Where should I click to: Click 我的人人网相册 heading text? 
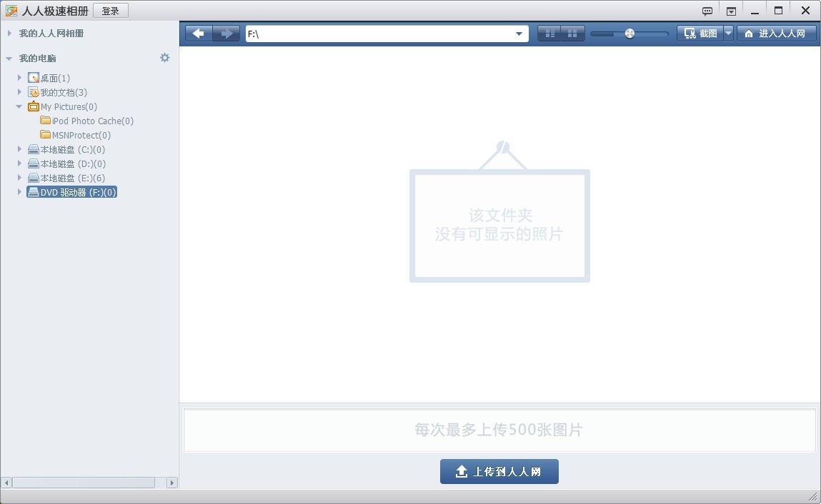pos(51,33)
